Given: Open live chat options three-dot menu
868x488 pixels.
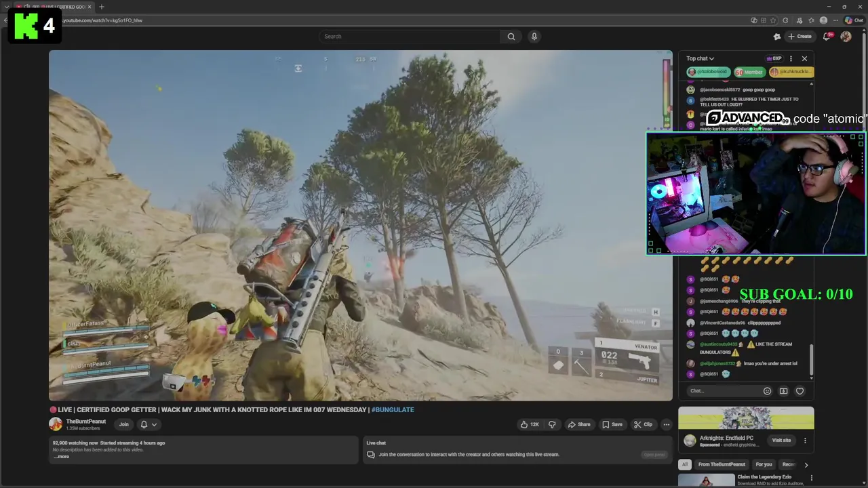Looking at the screenshot, I should [x=791, y=58].
